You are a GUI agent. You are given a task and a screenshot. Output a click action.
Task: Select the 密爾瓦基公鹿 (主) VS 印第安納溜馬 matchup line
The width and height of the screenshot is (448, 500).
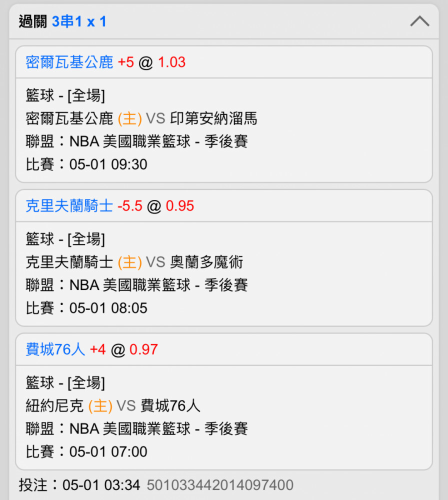click(x=141, y=118)
